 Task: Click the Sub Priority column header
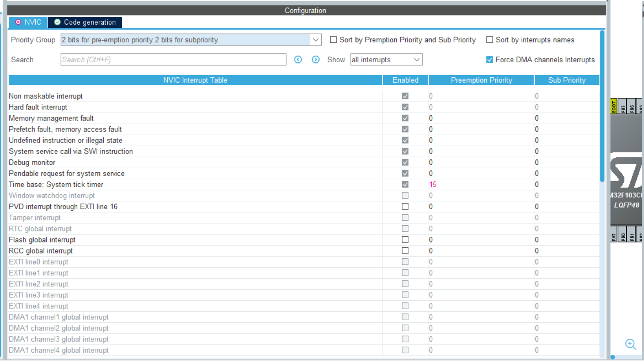[x=567, y=80]
